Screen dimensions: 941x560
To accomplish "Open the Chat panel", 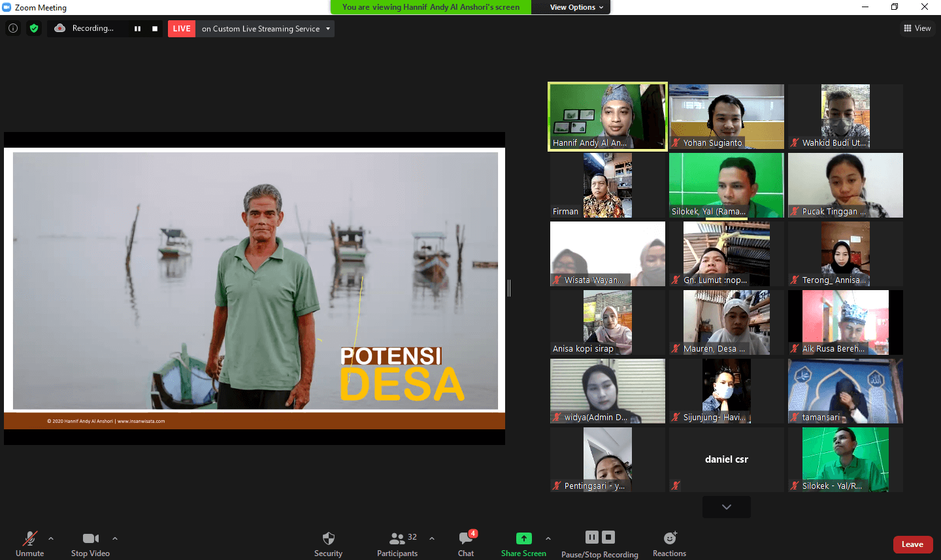I will click(x=466, y=543).
